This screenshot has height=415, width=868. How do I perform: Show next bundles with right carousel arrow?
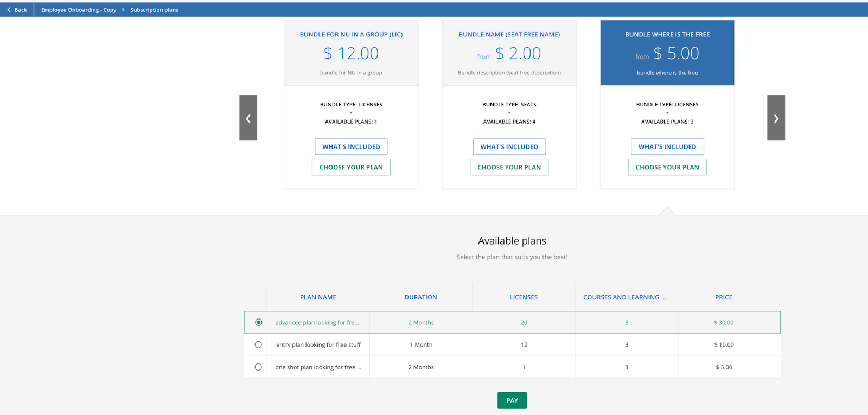(x=776, y=118)
